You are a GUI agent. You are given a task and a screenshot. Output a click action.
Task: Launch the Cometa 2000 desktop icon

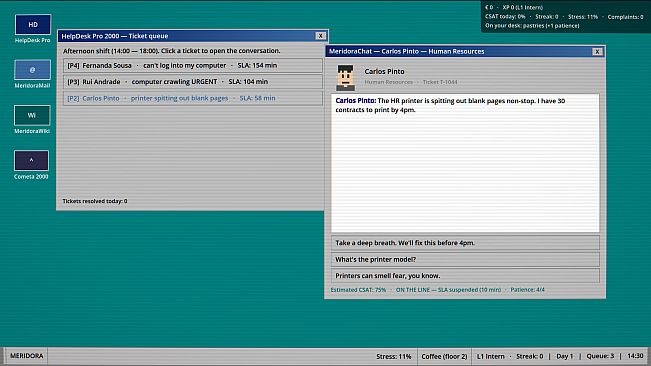pos(31,165)
